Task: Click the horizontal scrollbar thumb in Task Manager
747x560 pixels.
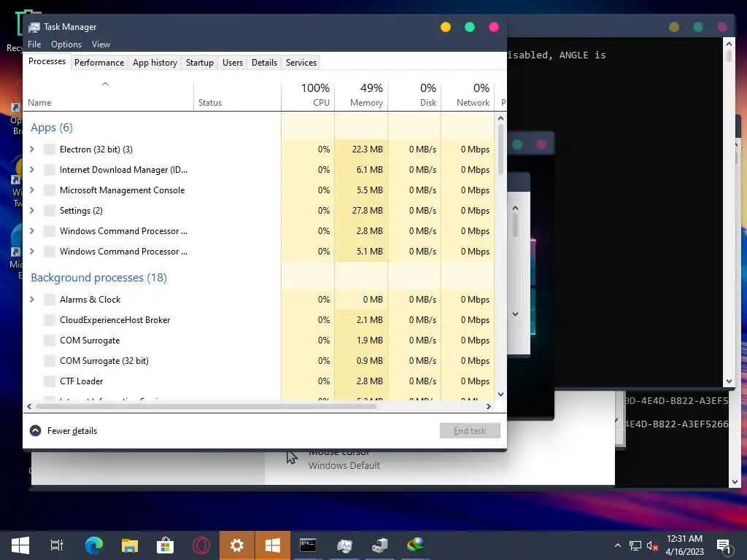Action: (206, 407)
